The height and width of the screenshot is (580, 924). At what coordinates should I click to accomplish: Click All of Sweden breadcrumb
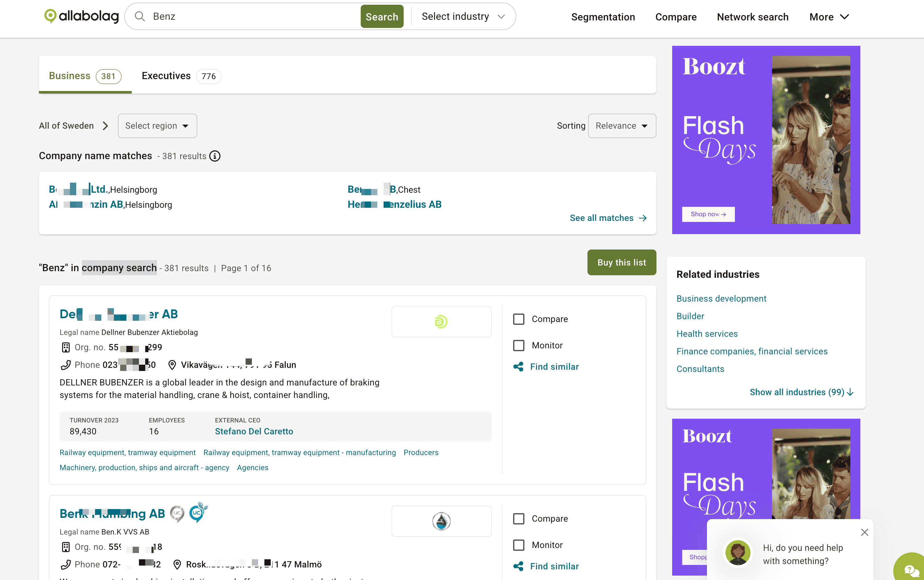tap(66, 126)
